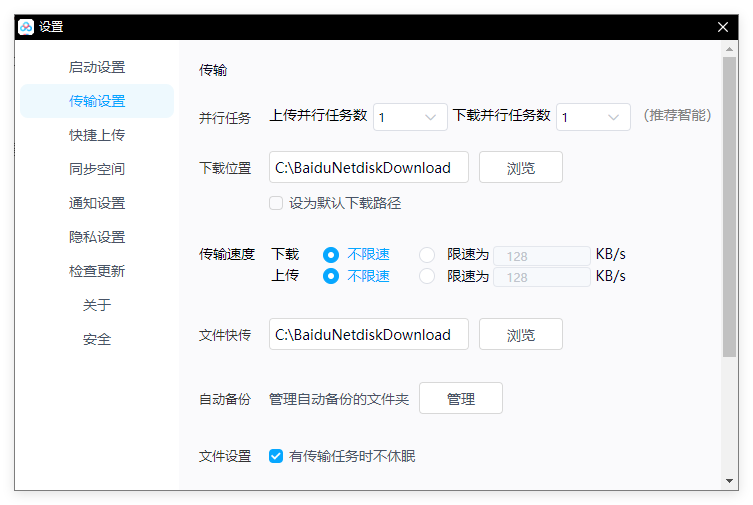This screenshot has height=505, width=753.
Task: Click the 传输 section heading
Action: (213, 70)
